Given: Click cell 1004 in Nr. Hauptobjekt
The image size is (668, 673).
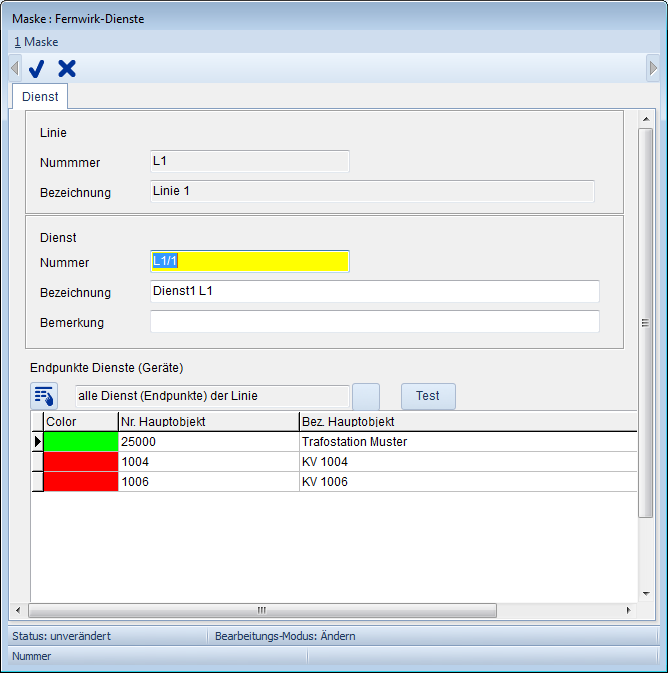Looking at the screenshot, I should point(209,462).
